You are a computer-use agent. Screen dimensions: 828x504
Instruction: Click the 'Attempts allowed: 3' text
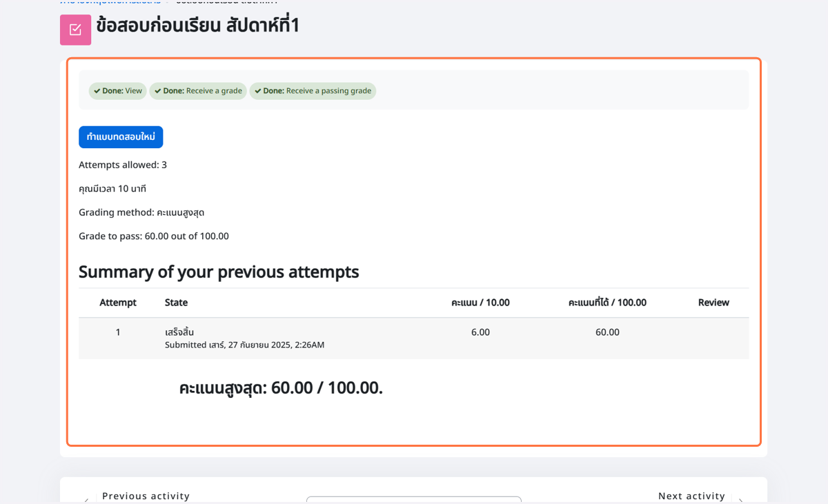pyautogui.click(x=123, y=165)
